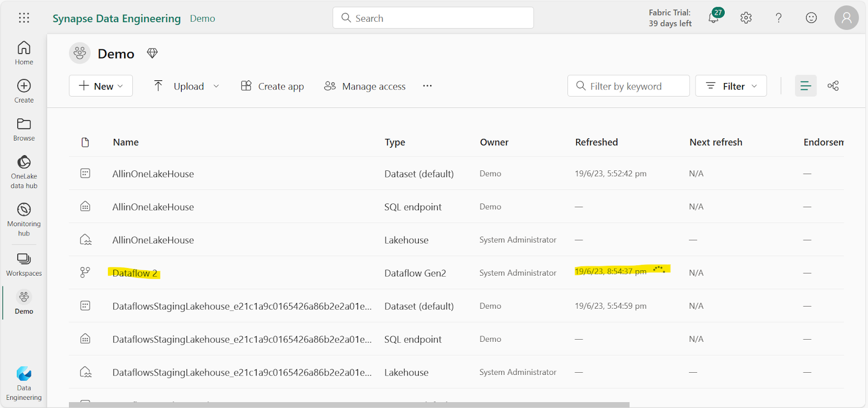Click refreshed time 19/6/23, 5:54:59 pm
This screenshot has height=408, width=868.
(610, 306)
